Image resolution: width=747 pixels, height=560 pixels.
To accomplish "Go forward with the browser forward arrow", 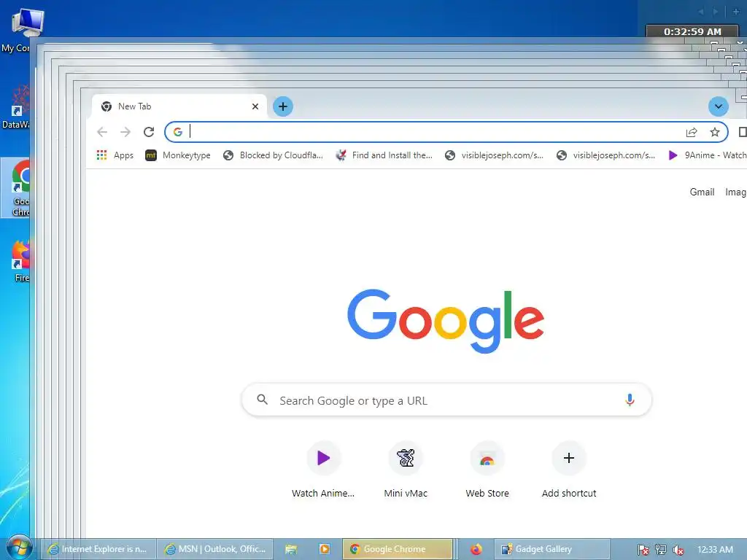I will [125, 132].
